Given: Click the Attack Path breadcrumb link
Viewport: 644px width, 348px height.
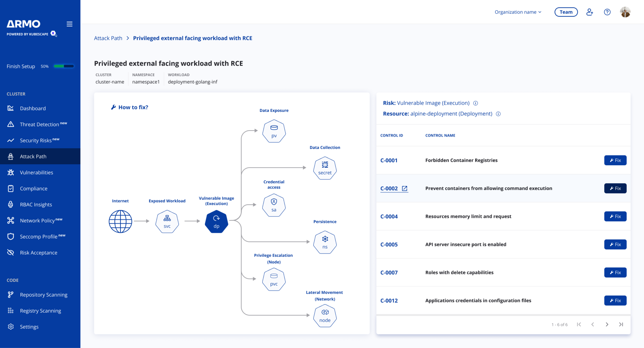Looking at the screenshot, I should coord(108,38).
